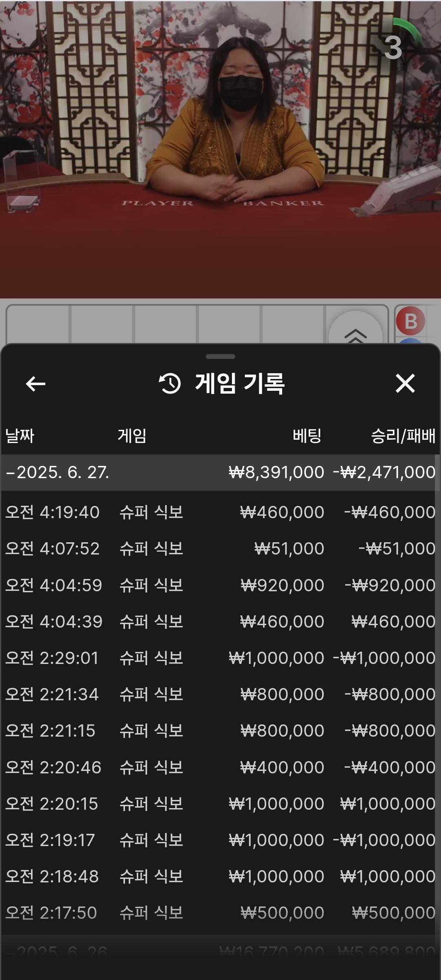Close the game history panel with X

click(405, 384)
